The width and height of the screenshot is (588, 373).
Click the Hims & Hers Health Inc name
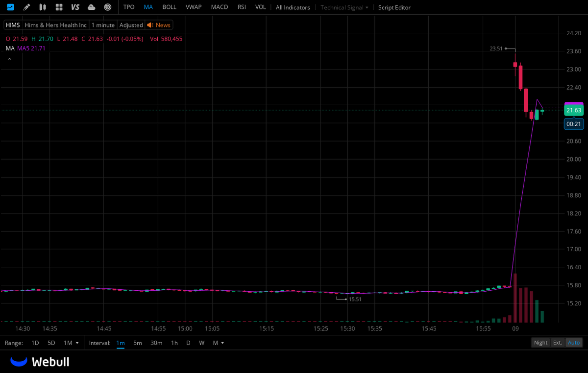(56, 25)
